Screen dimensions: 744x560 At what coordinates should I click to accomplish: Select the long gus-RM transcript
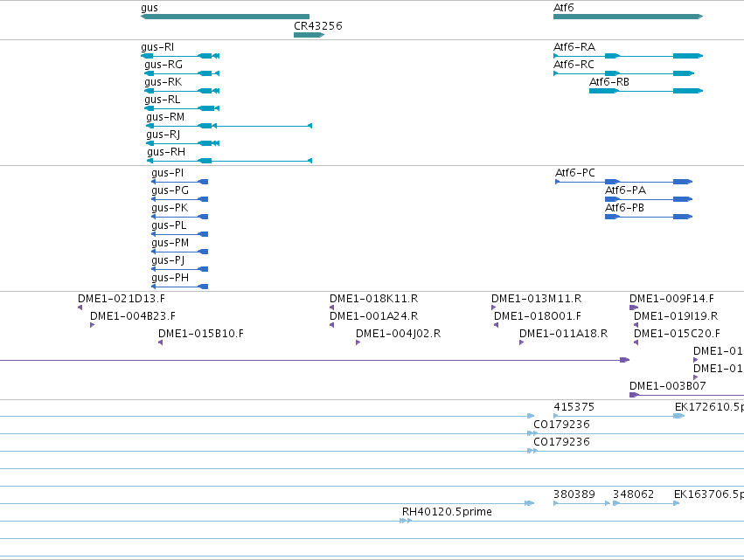[229, 126]
